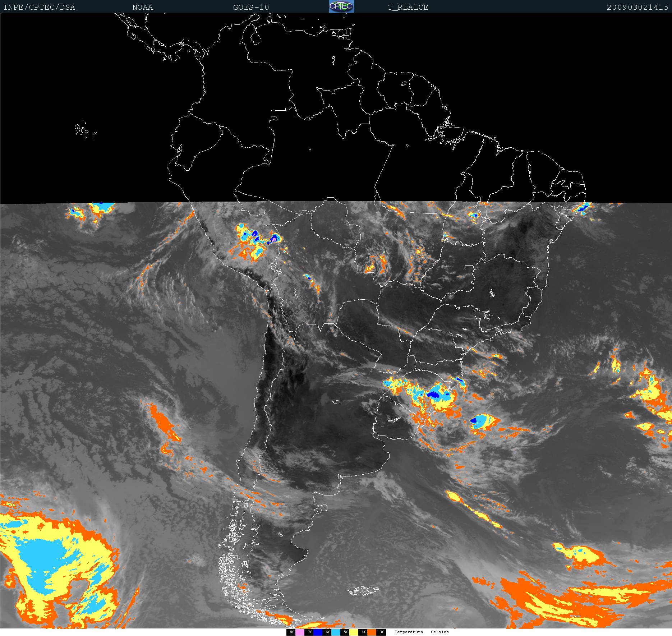The image size is (672, 636).
Task: Click the INPE/CPTEC/DSA header text
Action: (39, 7)
